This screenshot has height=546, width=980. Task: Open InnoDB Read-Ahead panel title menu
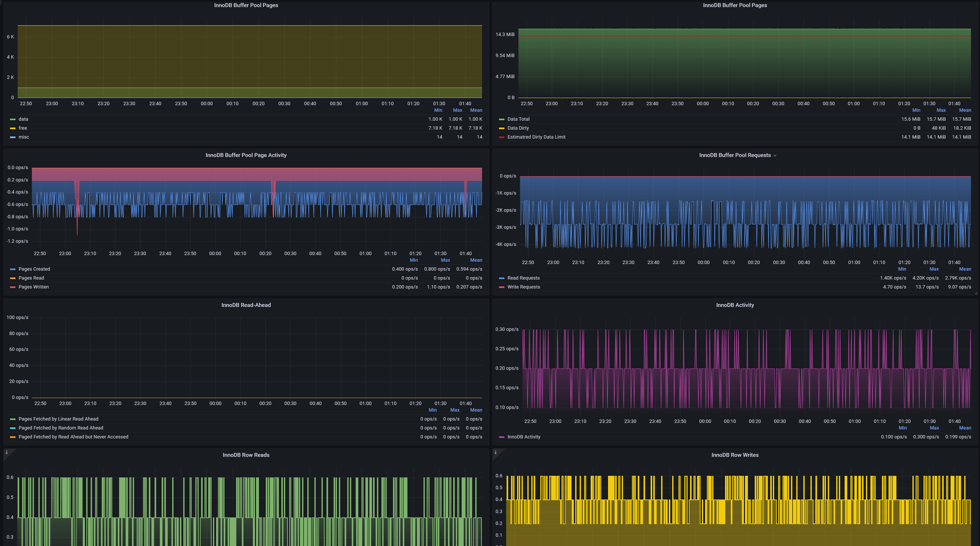click(246, 305)
